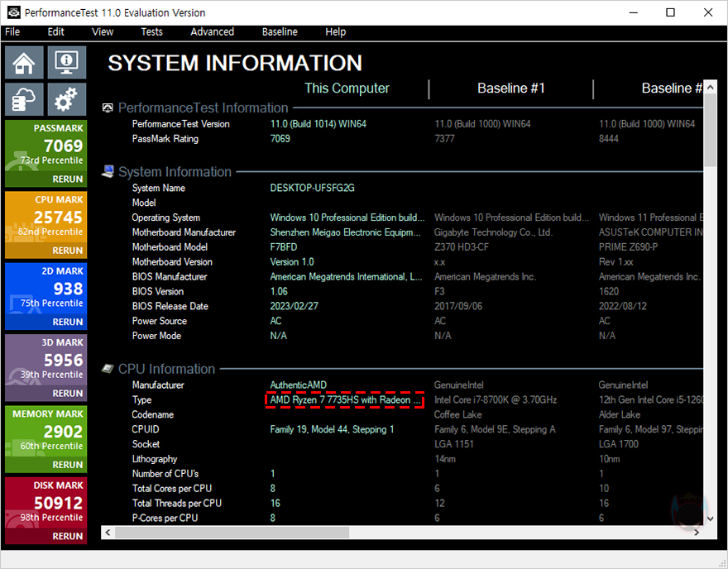This screenshot has height=569, width=728.
Task: Click the vertical scrollbar down arrow
Action: tap(710, 519)
